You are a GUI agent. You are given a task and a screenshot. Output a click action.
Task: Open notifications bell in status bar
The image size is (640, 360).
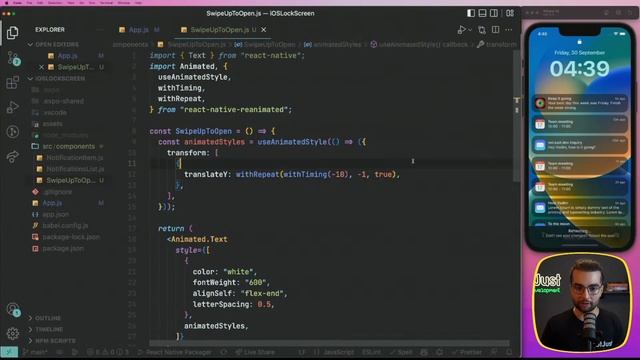coord(509,352)
